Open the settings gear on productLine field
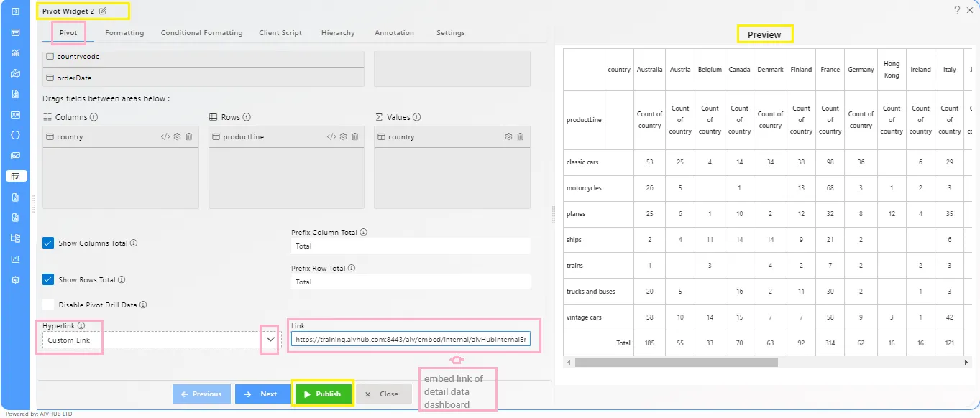The image size is (980, 418). point(342,136)
